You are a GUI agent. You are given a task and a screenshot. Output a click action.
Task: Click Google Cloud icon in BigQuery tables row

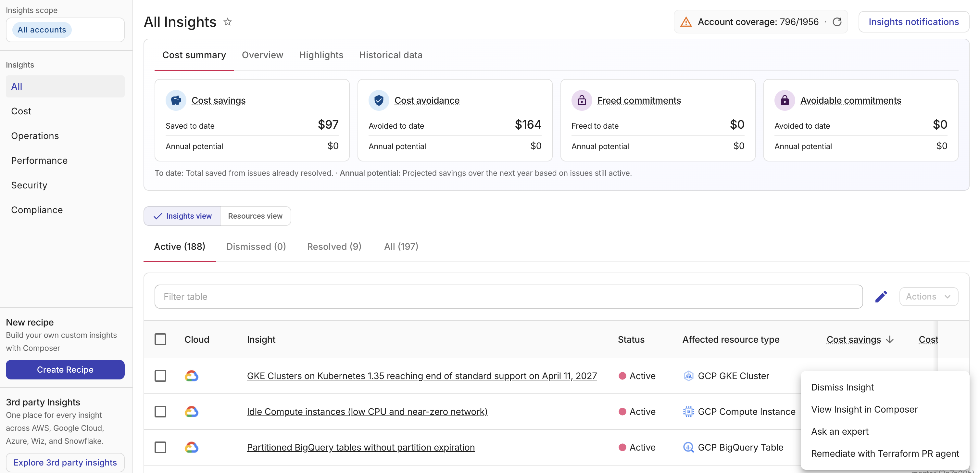click(x=191, y=448)
